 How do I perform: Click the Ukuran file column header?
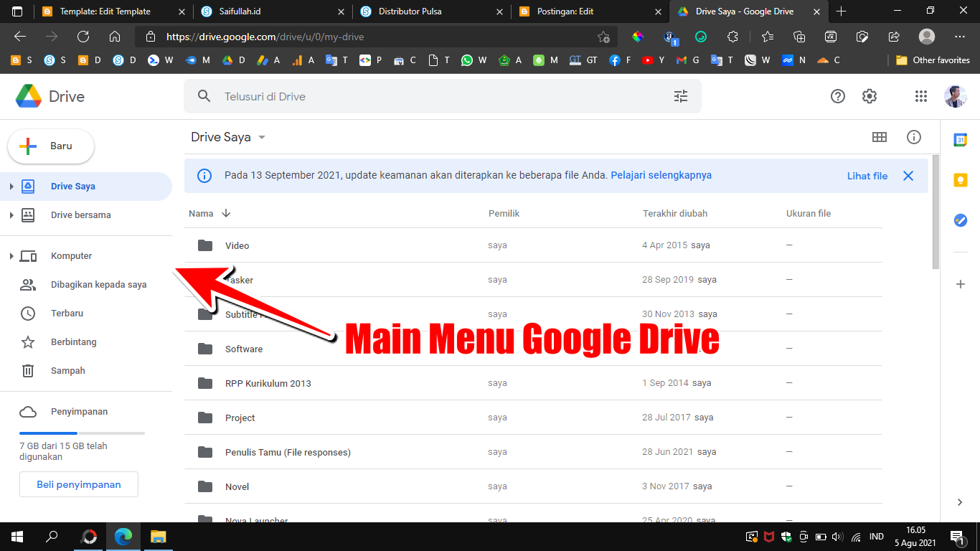point(809,213)
